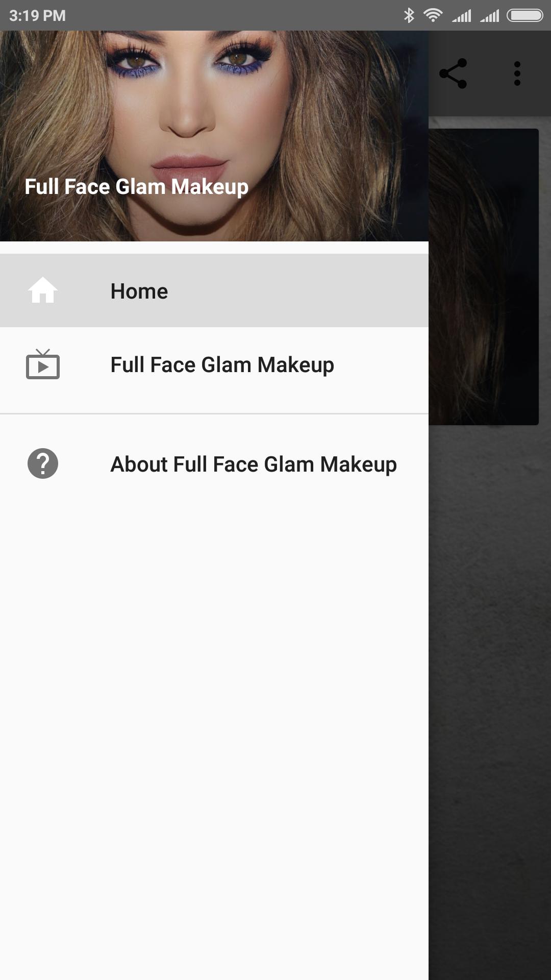Click the house icon beside Home
This screenshot has height=980, width=551.
43,290
